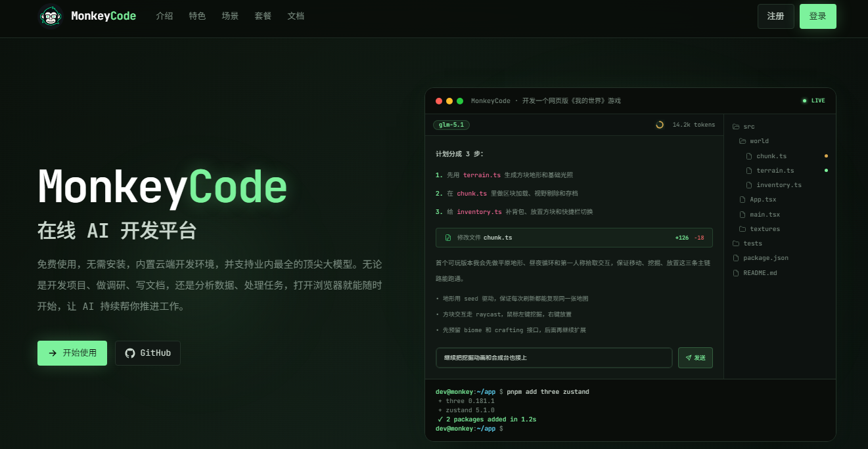
Task: Click the '+ zustand 5.1.0' terminal line
Action: (466, 410)
